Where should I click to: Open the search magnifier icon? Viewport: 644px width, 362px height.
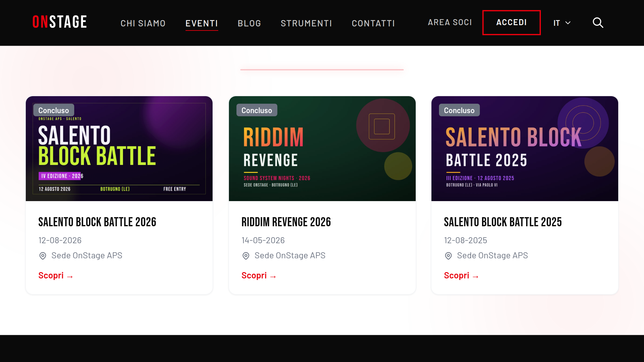coord(598,23)
